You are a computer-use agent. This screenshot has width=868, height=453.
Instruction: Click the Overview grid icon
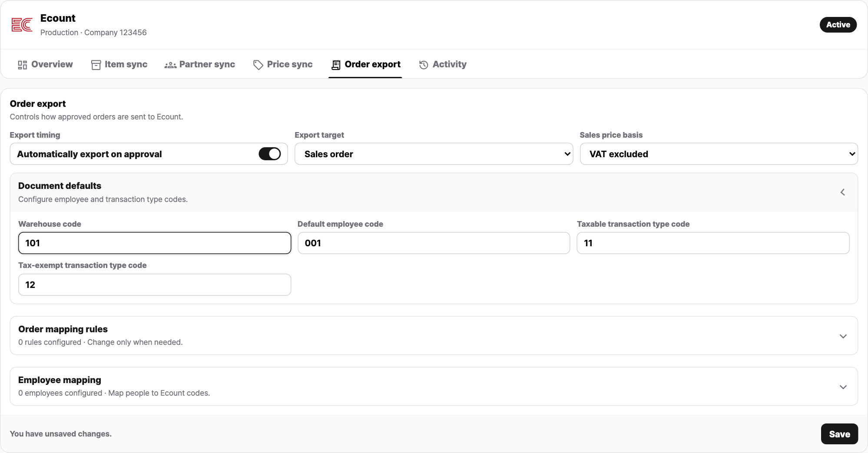click(x=22, y=65)
